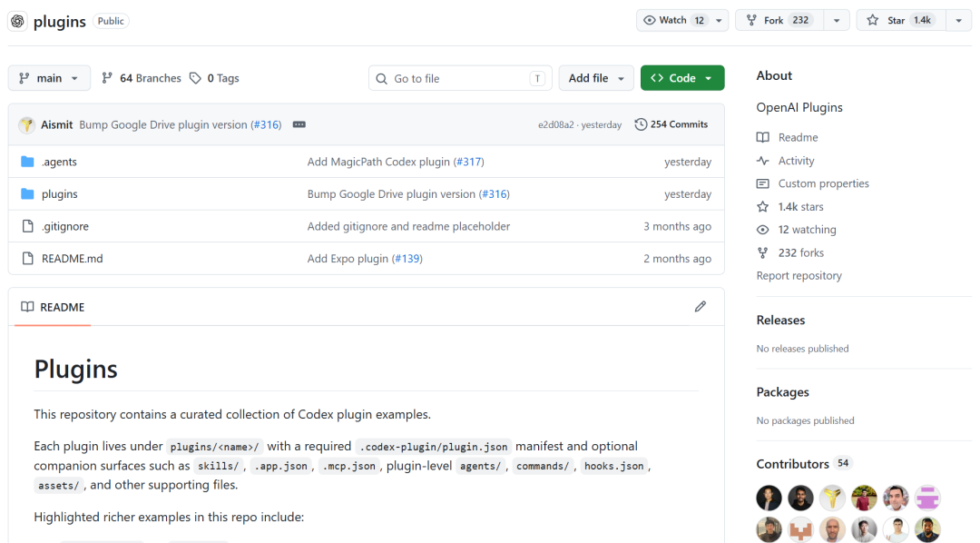Watch this repository

pos(673,20)
